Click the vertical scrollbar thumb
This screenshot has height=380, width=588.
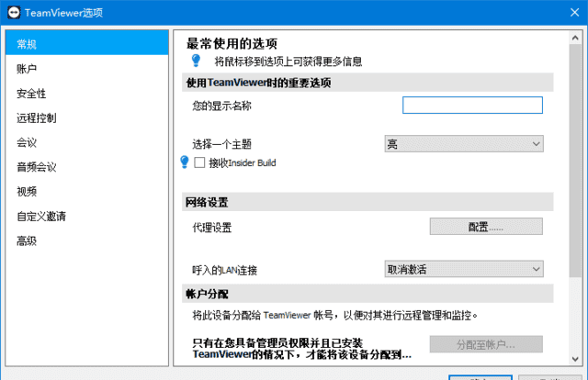[575, 161]
